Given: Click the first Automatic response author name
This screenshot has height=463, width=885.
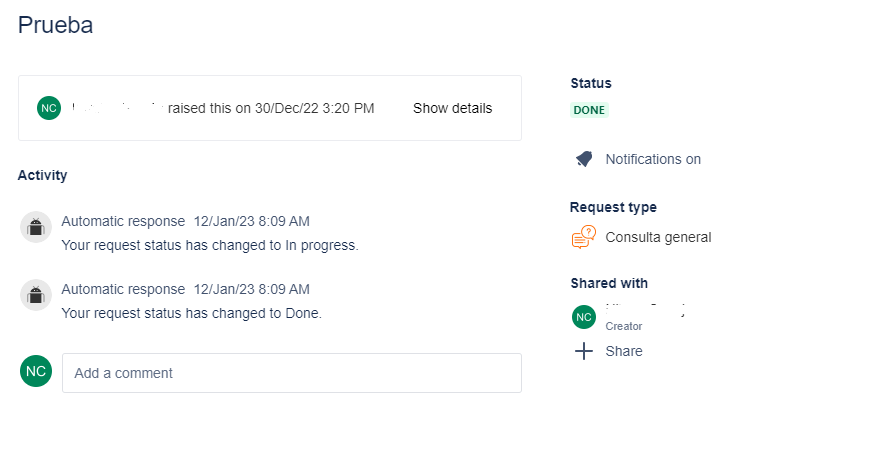Looking at the screenshot, I should (123, 221).
